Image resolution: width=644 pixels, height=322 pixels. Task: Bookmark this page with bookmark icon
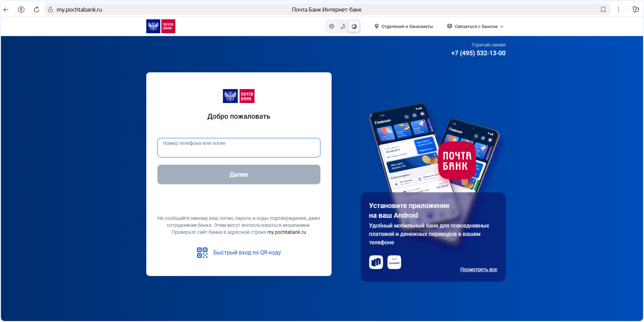pos(603,10)
